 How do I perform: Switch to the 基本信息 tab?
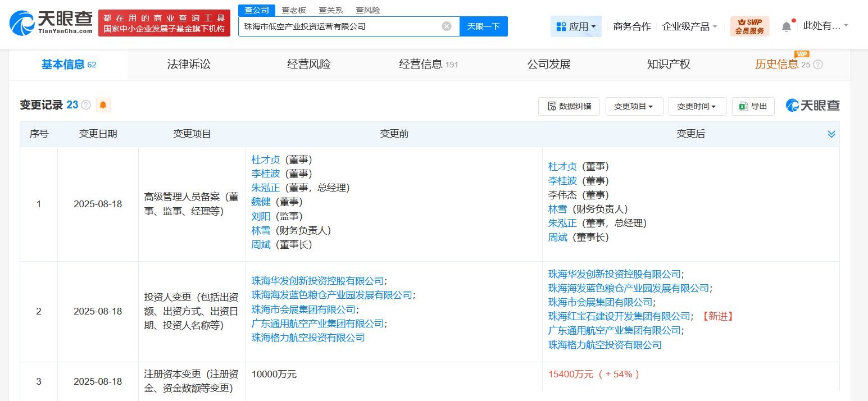pyautogui.click(x=69, y=65)
